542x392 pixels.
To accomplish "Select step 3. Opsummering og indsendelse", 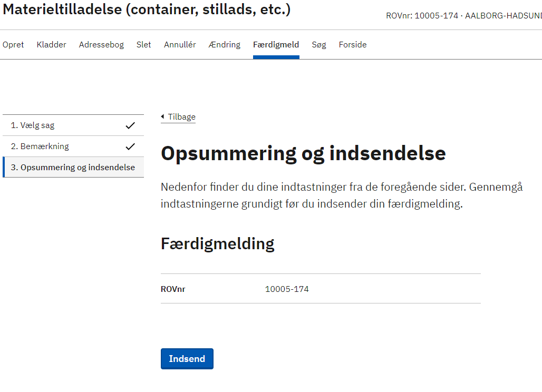I will (73, 168).
